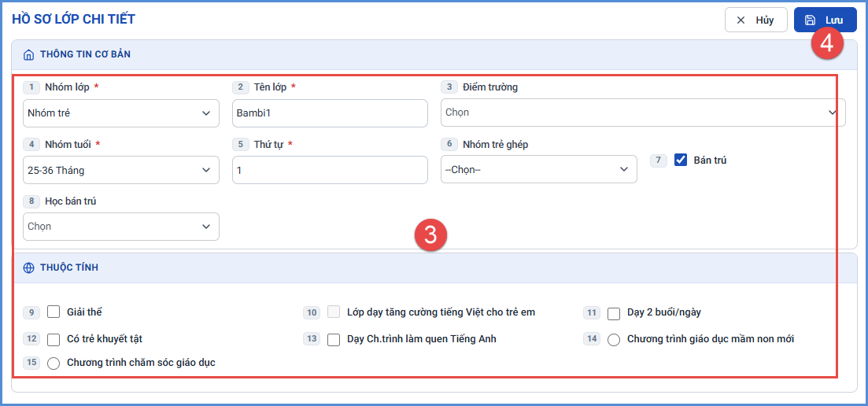Click the Nhóm lớp field label
Screen dimensions: 868x406
pos(68,87)
